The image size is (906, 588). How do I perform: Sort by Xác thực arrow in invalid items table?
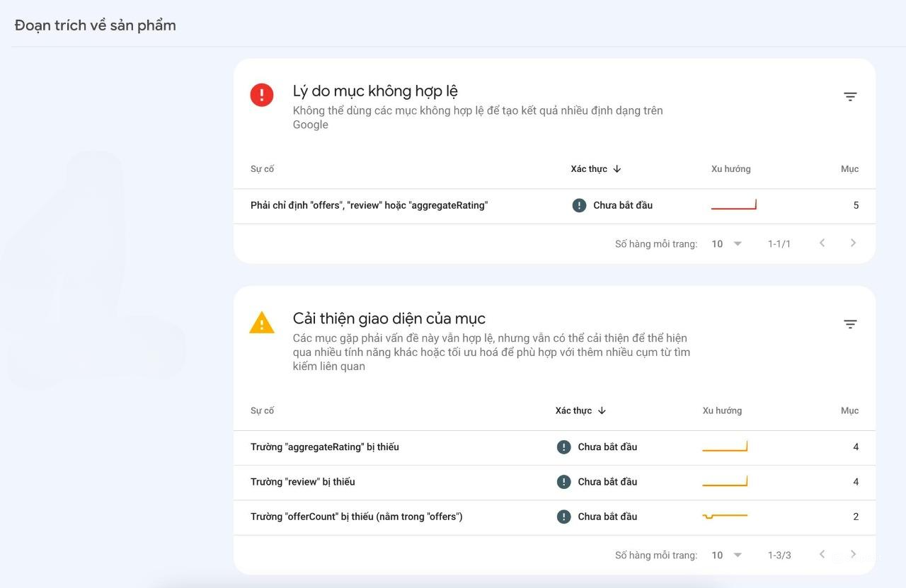pos(617,169)
